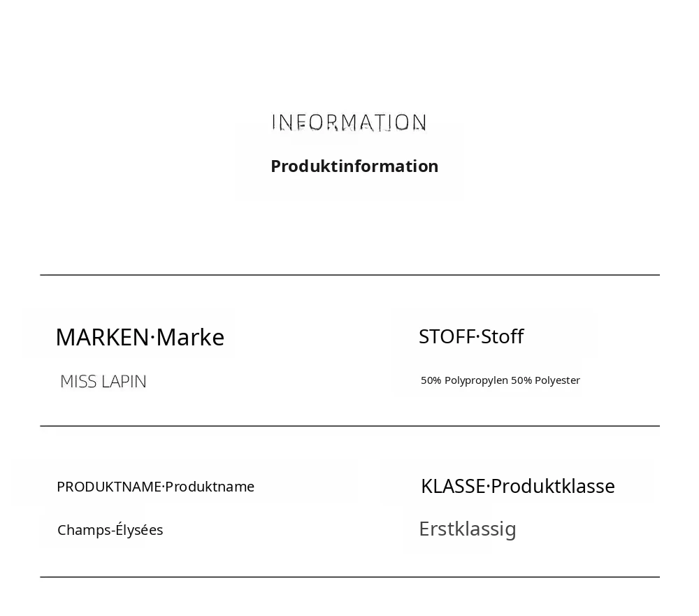Click the uppercase word PRODUKTNAME
The height and width of the screenshot is (616, 699).
coord(109,487)
